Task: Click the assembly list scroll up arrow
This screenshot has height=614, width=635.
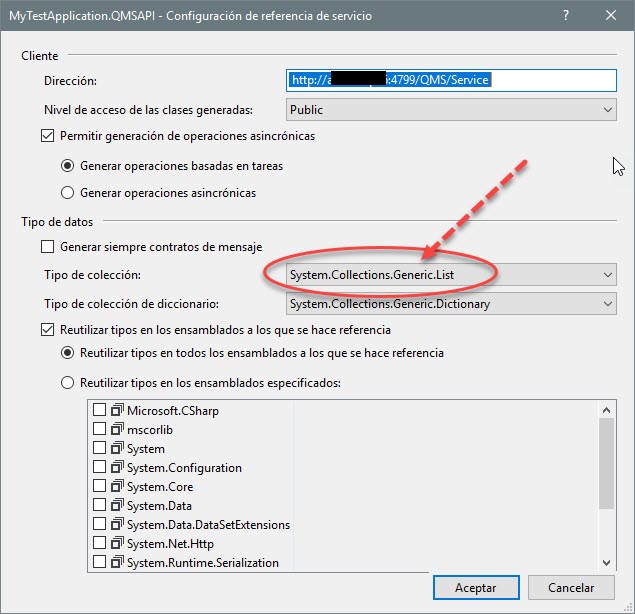Action: click(606, 410)
